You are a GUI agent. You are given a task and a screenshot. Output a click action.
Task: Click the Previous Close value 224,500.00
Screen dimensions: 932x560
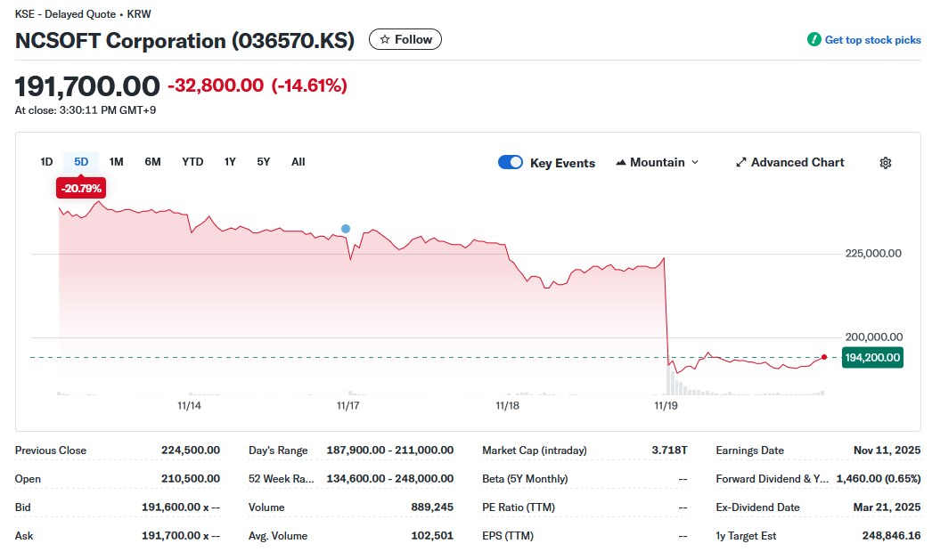[190, 450]
